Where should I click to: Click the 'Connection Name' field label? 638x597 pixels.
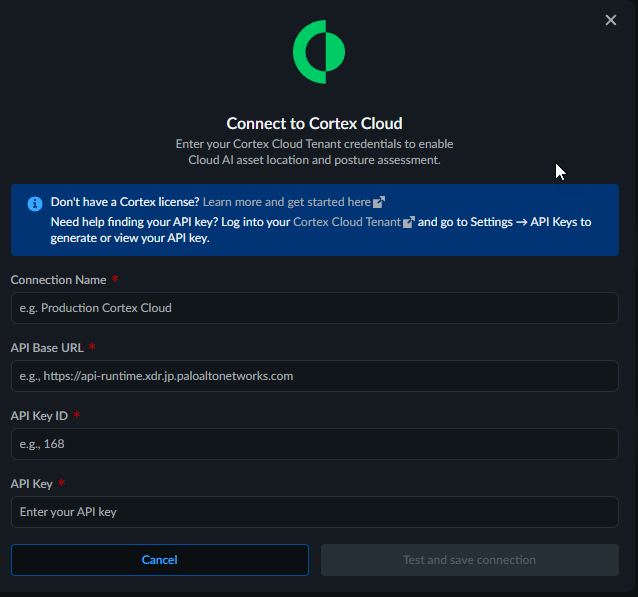[59, 280]
